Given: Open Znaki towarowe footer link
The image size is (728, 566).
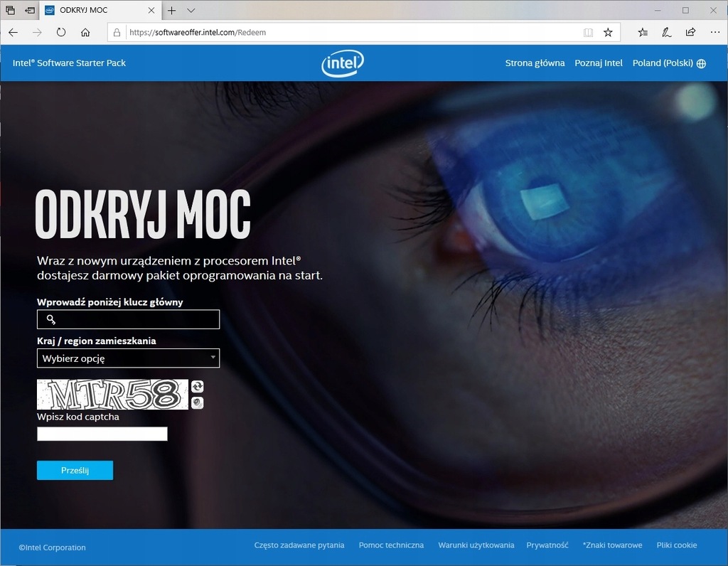Looking at the screenshot, I should 612,545.
